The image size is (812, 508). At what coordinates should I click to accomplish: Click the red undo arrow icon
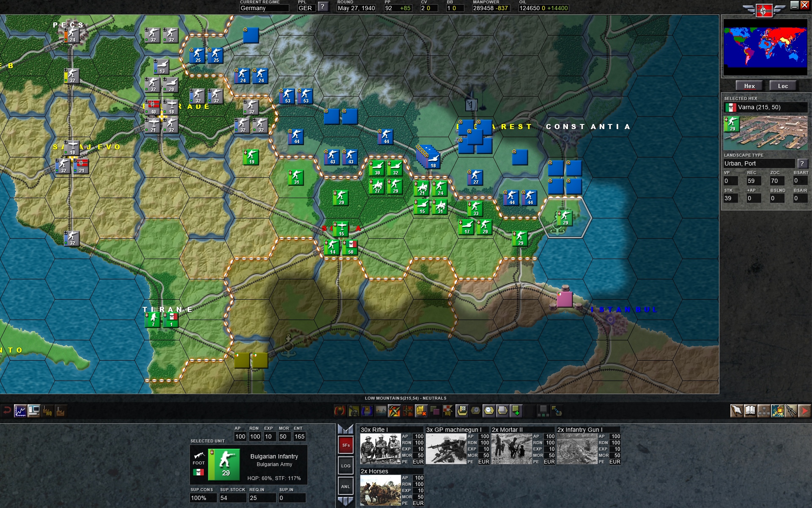click(7, 411)
